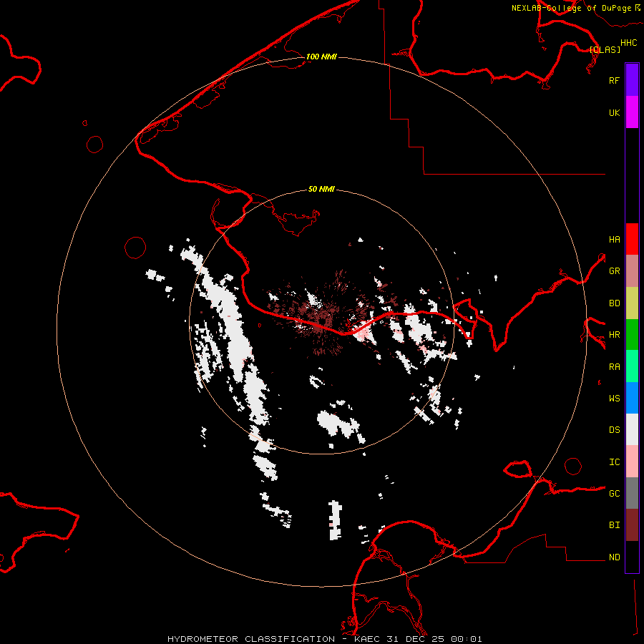Image resolution: width=644 pixels, height=644 pixels.
Task: Click the HYDROMETEOR CLASSIFICATION title text
Action: point(251,639)
